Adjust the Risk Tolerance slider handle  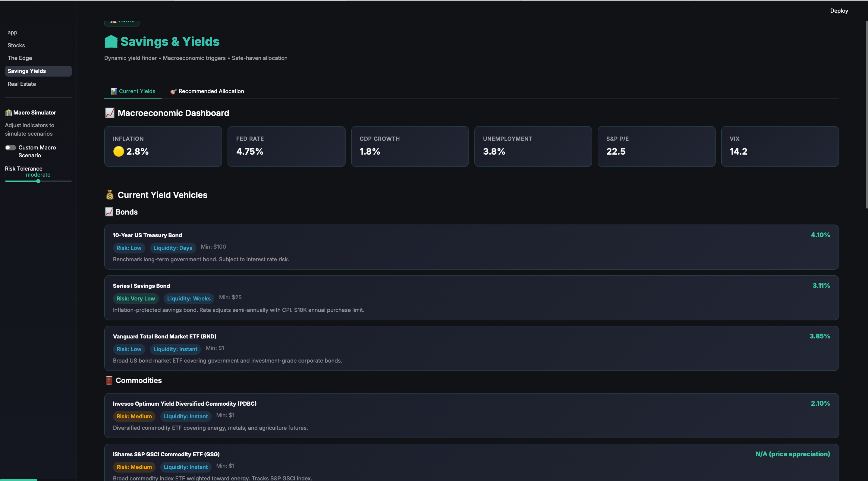(x=38, y=181)
